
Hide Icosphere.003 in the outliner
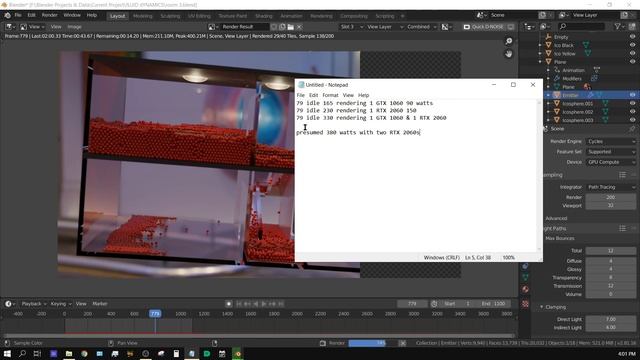632,120
